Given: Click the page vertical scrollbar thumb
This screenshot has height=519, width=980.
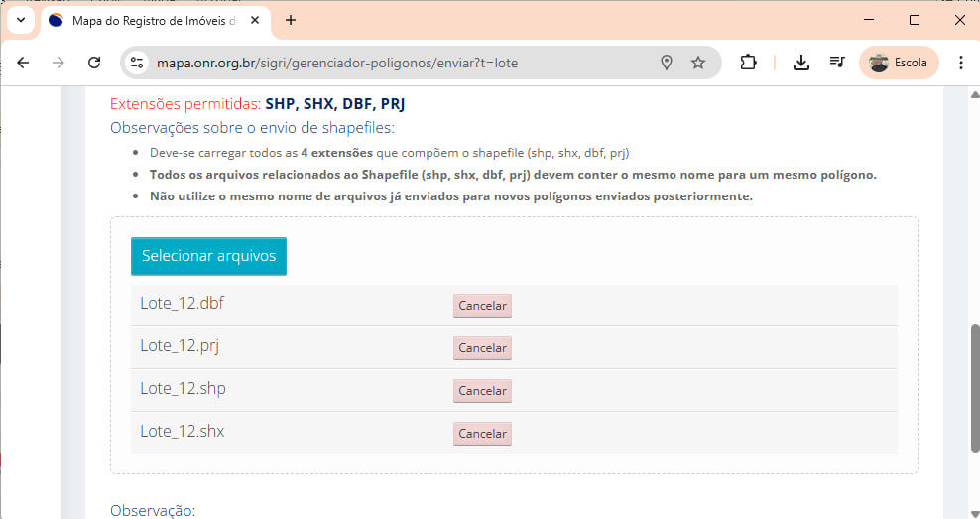Looking at the screenshot, I should (975, 388).
